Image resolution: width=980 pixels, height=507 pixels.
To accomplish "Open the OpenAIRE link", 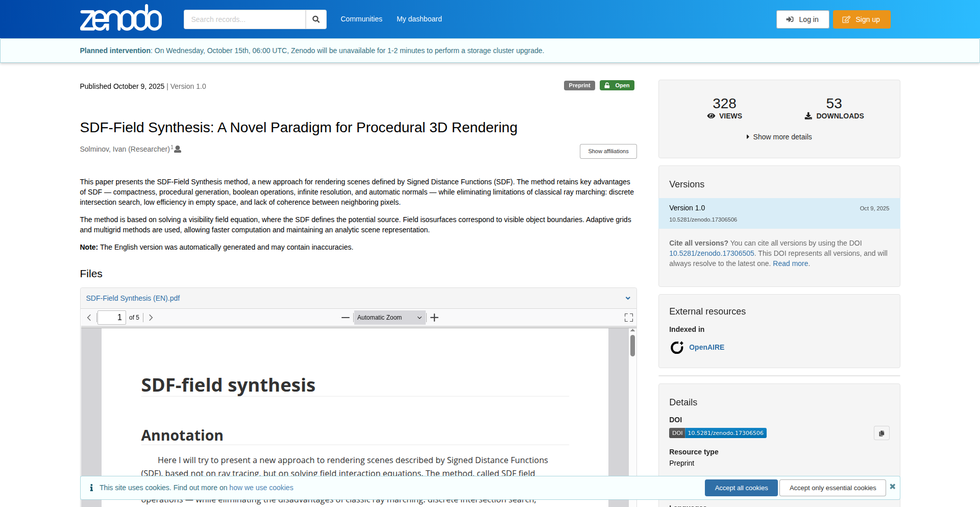I will (706, 347).
